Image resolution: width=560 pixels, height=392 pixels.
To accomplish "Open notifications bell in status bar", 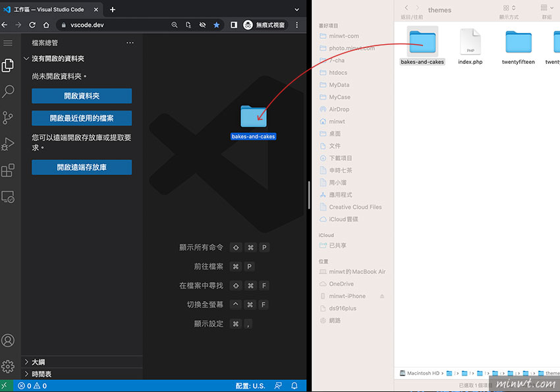I will 294,385.
